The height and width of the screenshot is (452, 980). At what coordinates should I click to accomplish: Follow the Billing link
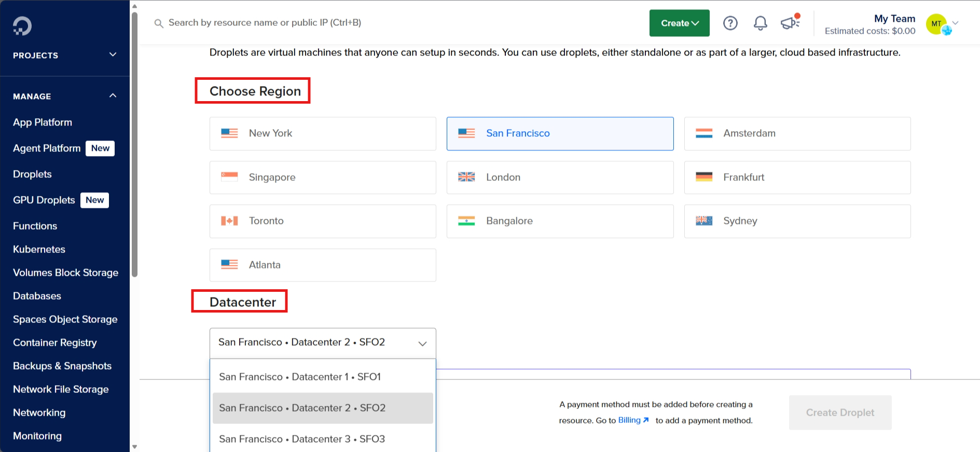pyautogui.click(x=633, y=420)
